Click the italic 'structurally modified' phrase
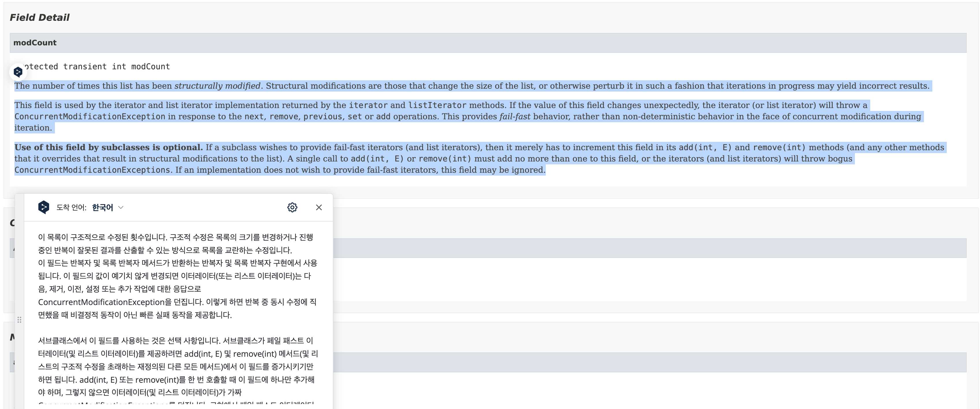Viewport: 980px width, 409px height. pos(217,86)
